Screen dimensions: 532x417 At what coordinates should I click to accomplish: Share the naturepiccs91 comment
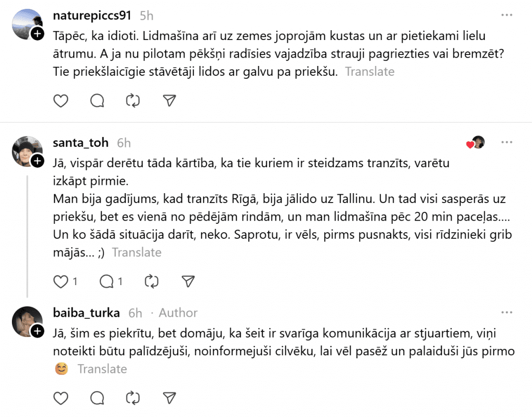pyautogui.click(x=169, y=101)
